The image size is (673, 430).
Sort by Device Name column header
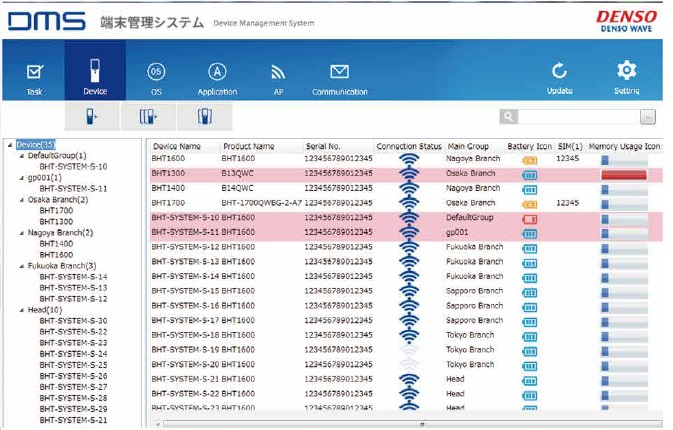177,147
